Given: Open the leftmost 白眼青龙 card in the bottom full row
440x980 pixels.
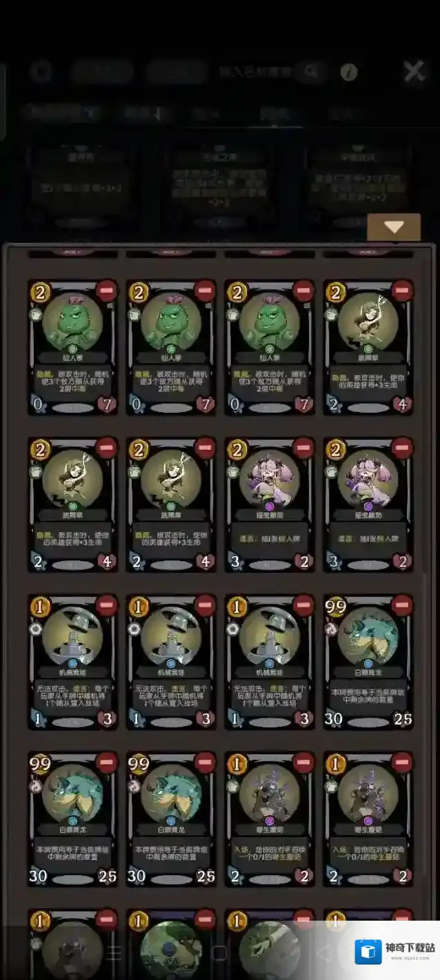Looking at the screenshot, I should [x=72, y=819].
